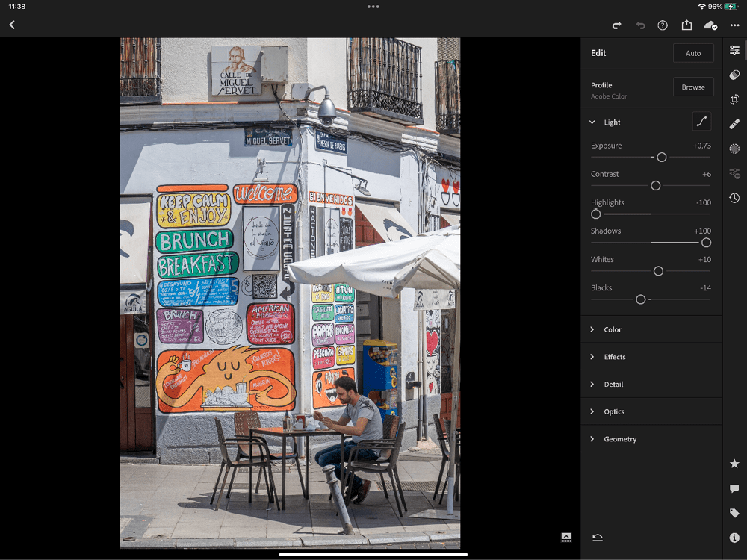Open the tone curve icon in Light
The height and width of the screenshot is (560, 747).
(x=701, y=122)
